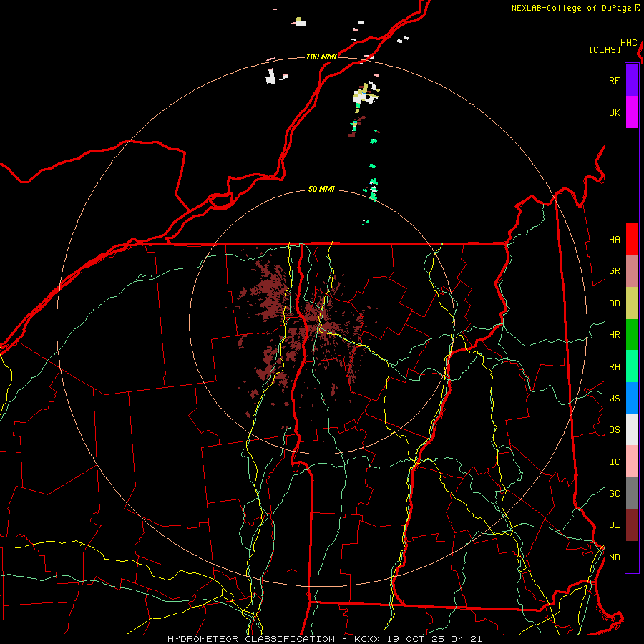
Task: Click the 'HHC' product code text
Action: pos(628,43)
